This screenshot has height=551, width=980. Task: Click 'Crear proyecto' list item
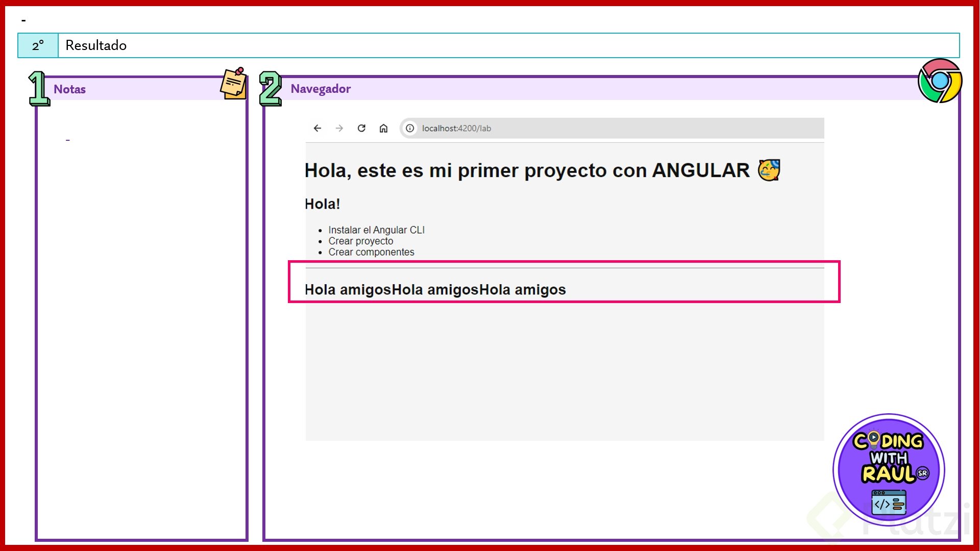tap(360, 241)
